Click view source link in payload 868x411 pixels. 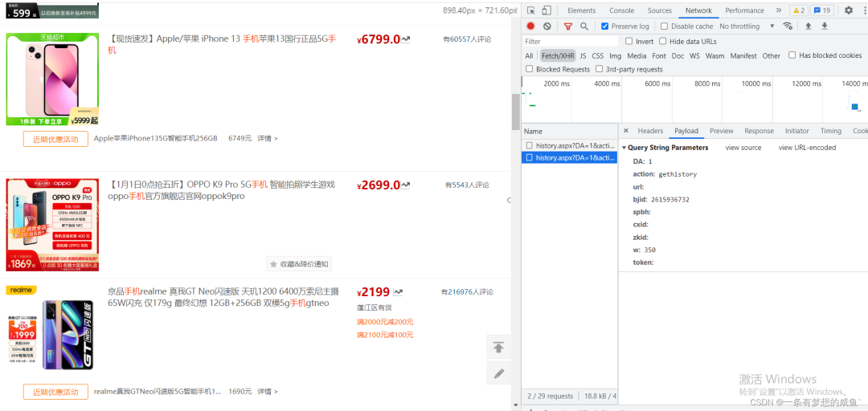(x=743, y=148)
